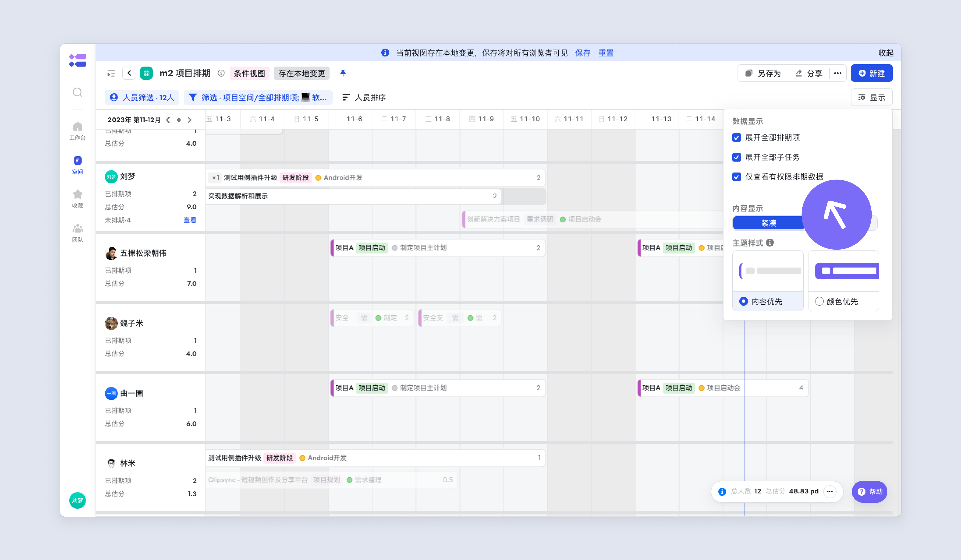Open 空间 in the sidebar
The image size is (961, 560).
coord(77,165)
